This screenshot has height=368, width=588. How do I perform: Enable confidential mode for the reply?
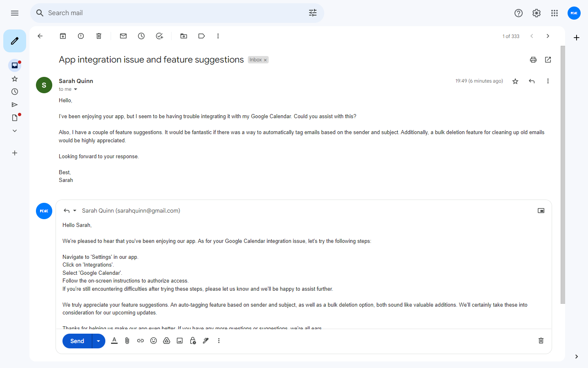click(x=193, y=341)
